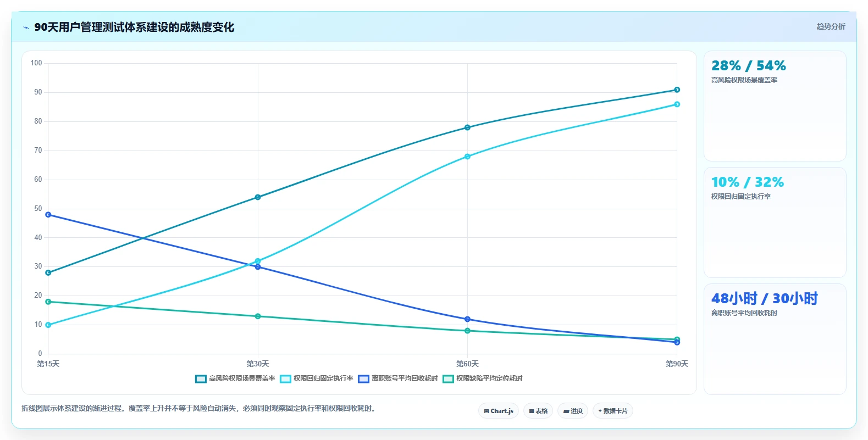Toggle the 权限回归固定执行率 legend series

[317, 378]
